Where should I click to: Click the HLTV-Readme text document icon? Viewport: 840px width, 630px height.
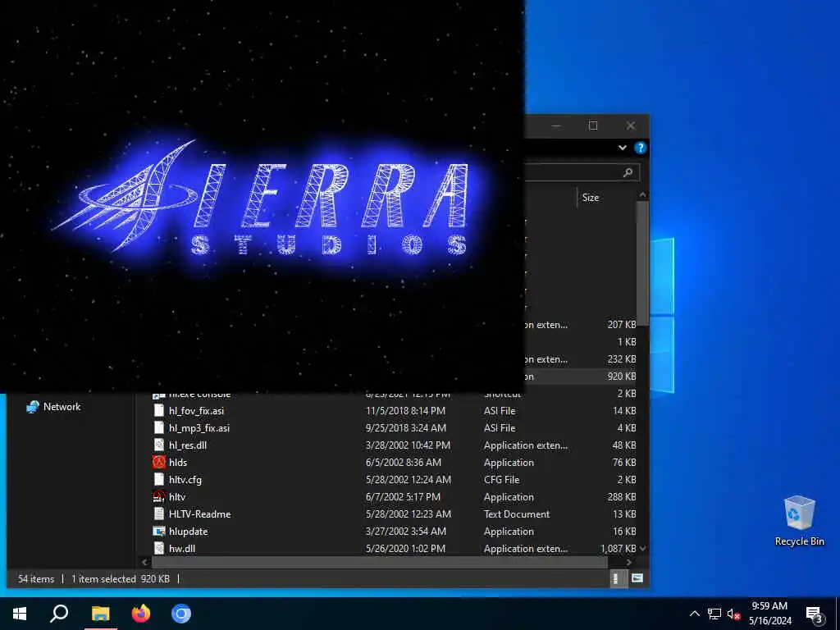click(159, 514)
